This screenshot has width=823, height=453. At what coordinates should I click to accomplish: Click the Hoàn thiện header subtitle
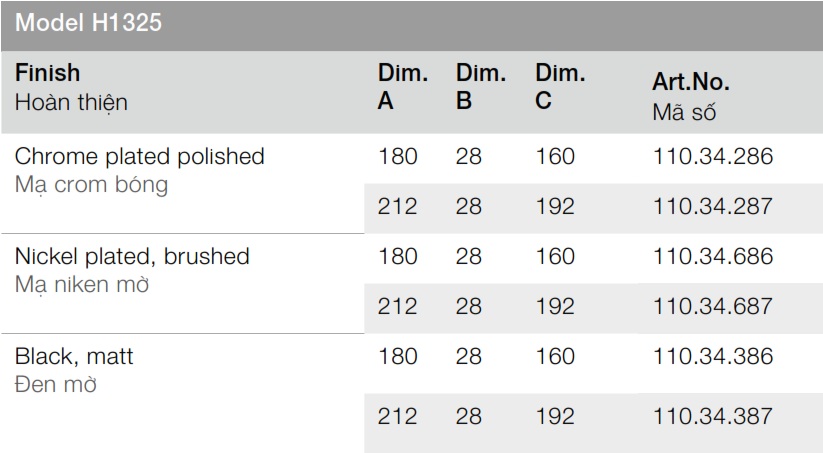(72, 102)
